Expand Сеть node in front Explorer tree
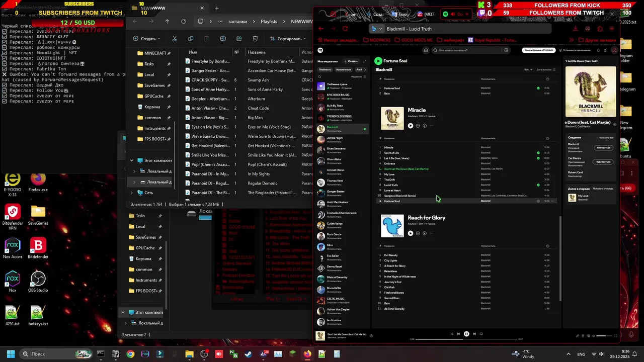 click(132, 193)
